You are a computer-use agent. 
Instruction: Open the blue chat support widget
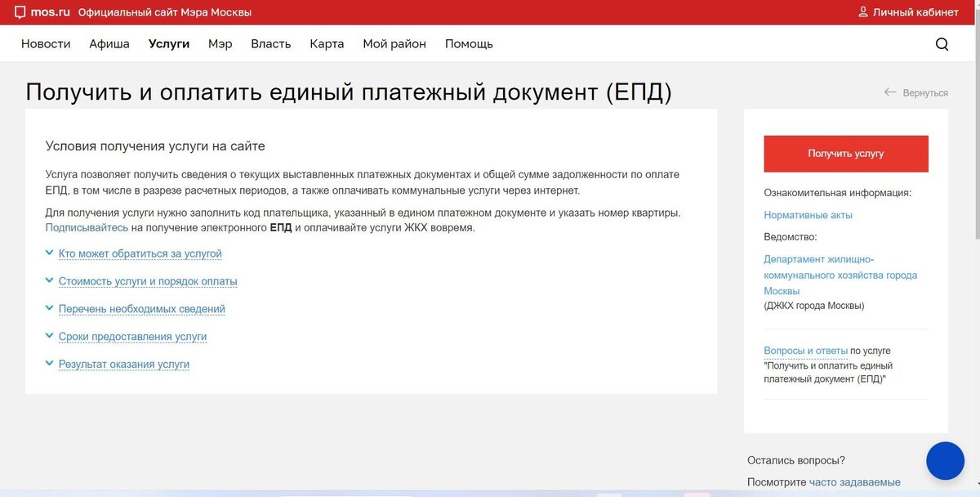click(x=945, y=460)
